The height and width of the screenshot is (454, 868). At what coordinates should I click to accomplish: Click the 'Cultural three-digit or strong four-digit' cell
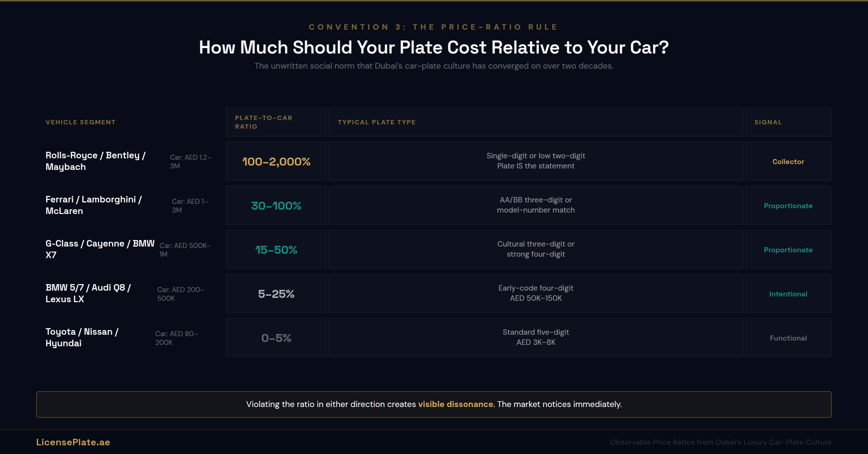pos(536,249)
